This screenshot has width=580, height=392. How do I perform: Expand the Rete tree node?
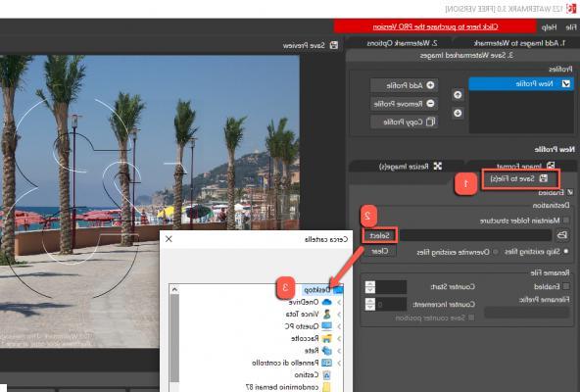338,351
